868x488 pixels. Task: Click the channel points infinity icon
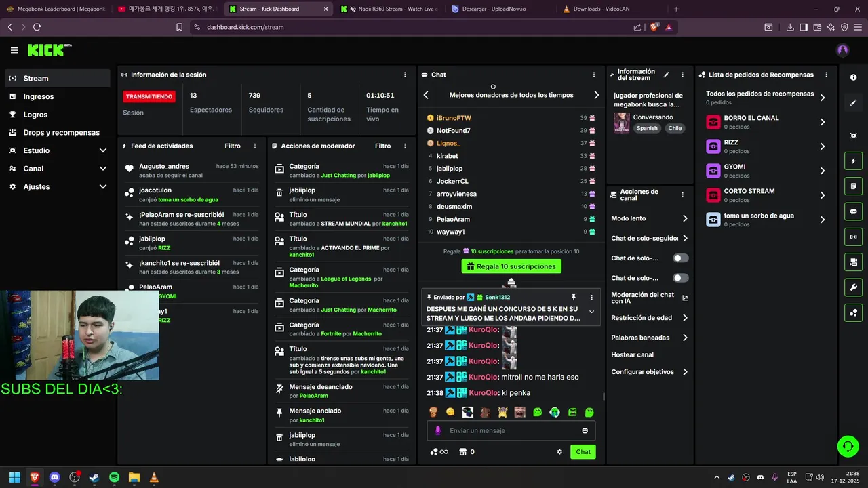439,452
